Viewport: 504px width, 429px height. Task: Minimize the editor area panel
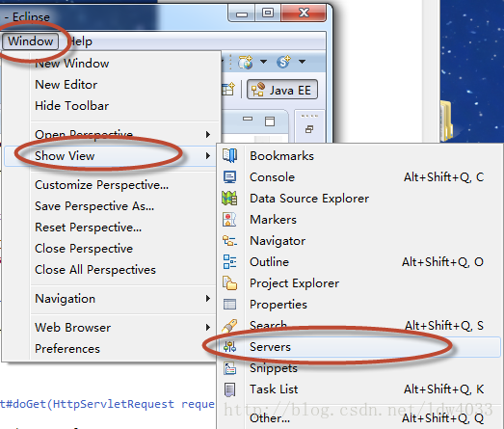(248, 119)
